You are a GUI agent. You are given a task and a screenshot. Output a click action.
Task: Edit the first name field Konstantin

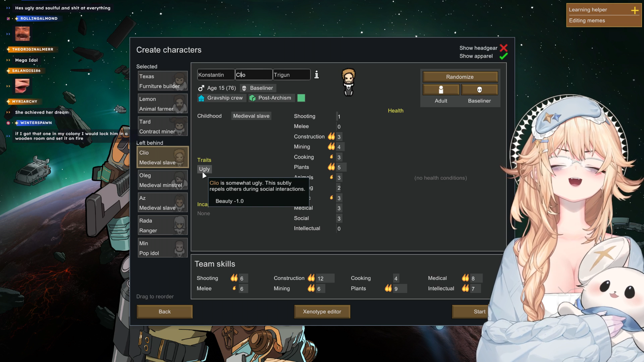216,75
